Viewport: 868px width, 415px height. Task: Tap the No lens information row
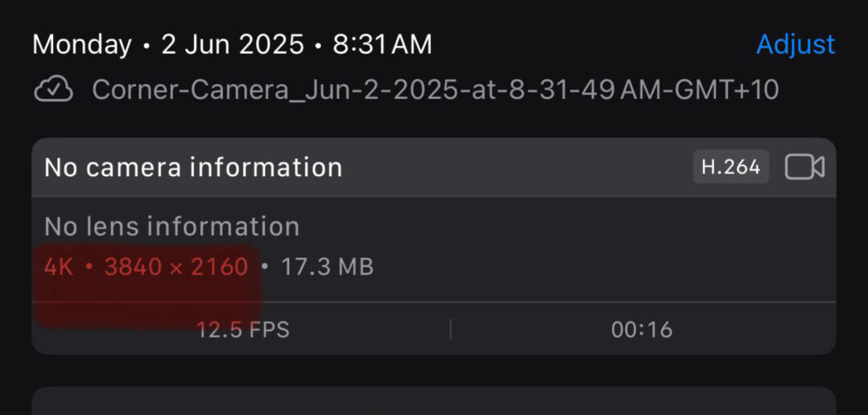172,227
